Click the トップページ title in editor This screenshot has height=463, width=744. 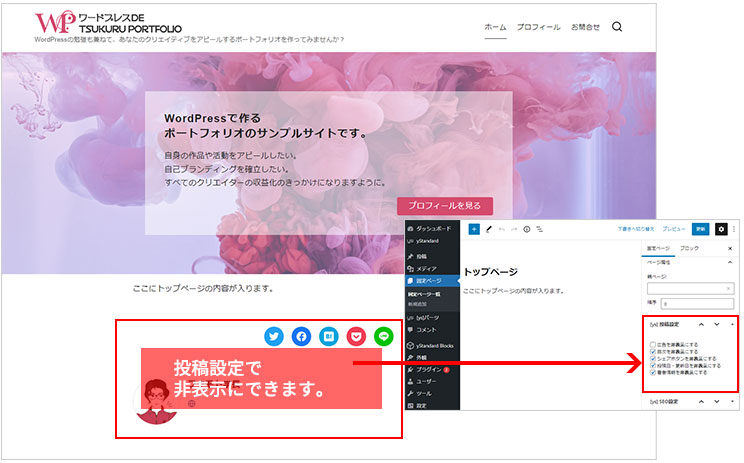tap(490, 272)
